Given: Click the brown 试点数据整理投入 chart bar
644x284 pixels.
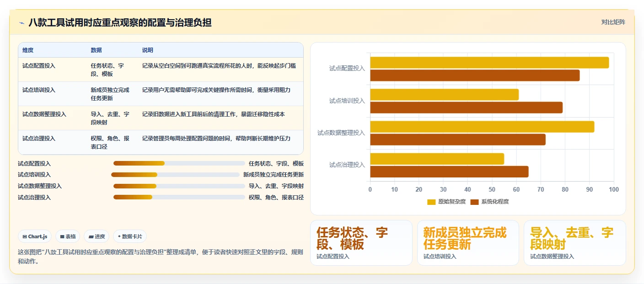Looking at the screenshot, I should point(458,139).
